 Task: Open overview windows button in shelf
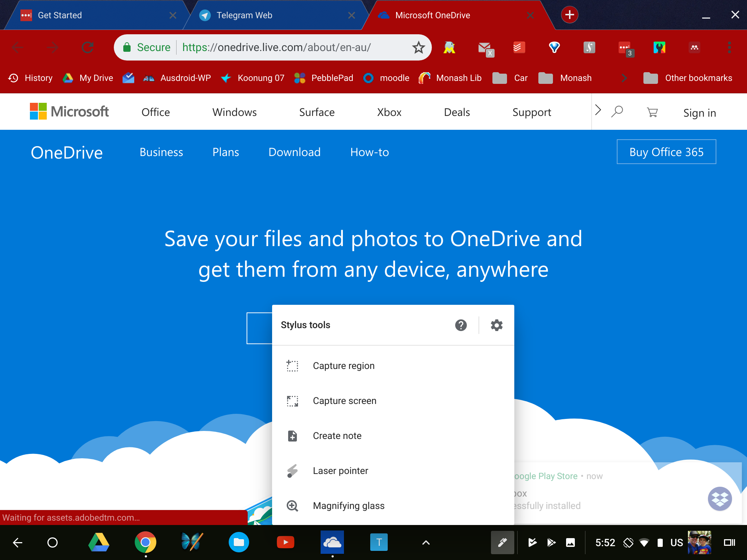[729, 542]
